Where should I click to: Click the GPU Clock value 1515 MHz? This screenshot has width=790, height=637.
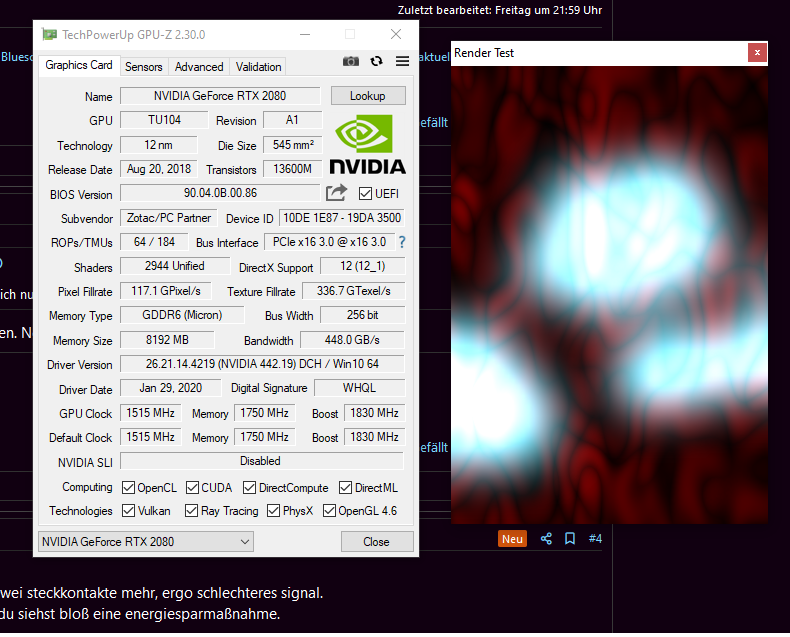[x=151, y=413]
